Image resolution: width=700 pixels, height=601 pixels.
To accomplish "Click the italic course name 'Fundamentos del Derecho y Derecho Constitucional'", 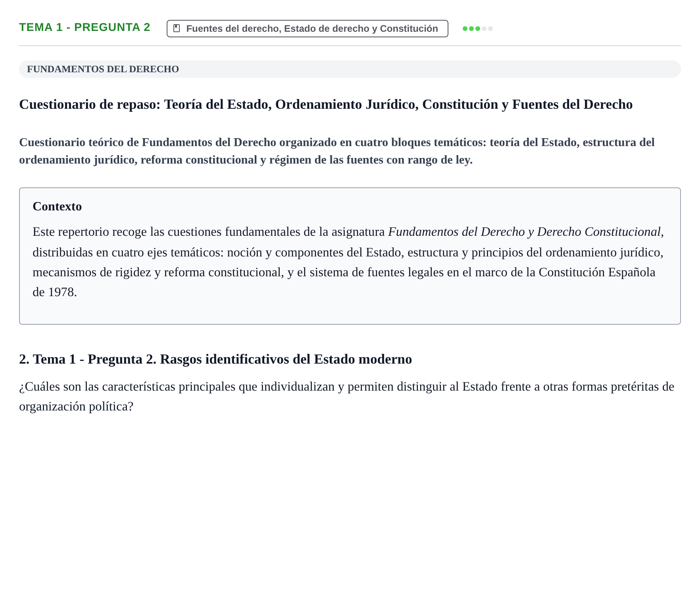I will click(x=524, y=232).
